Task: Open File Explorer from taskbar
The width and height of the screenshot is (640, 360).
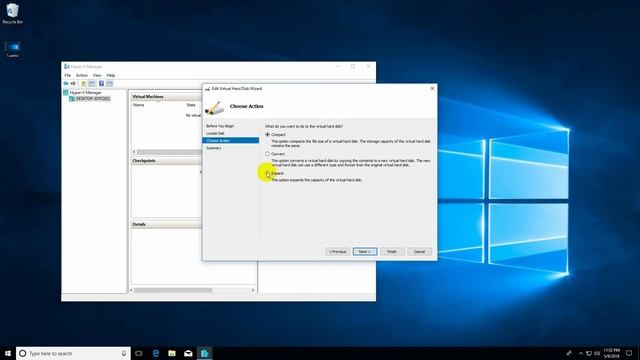Action: (x=172, y=353)
